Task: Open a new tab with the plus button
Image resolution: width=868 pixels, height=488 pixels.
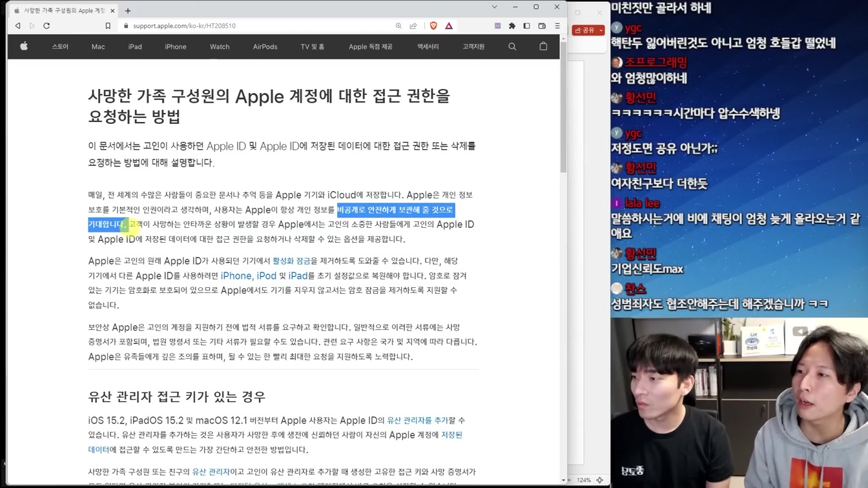Action: tap(128, 10)
